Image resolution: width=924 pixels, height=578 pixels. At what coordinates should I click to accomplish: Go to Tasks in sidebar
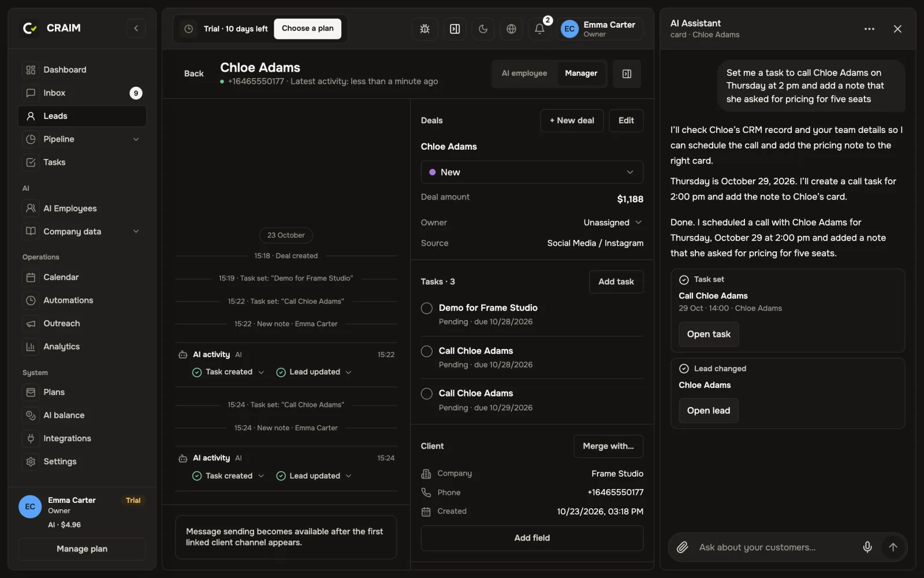pyautogui.click(x=82, y=162)
